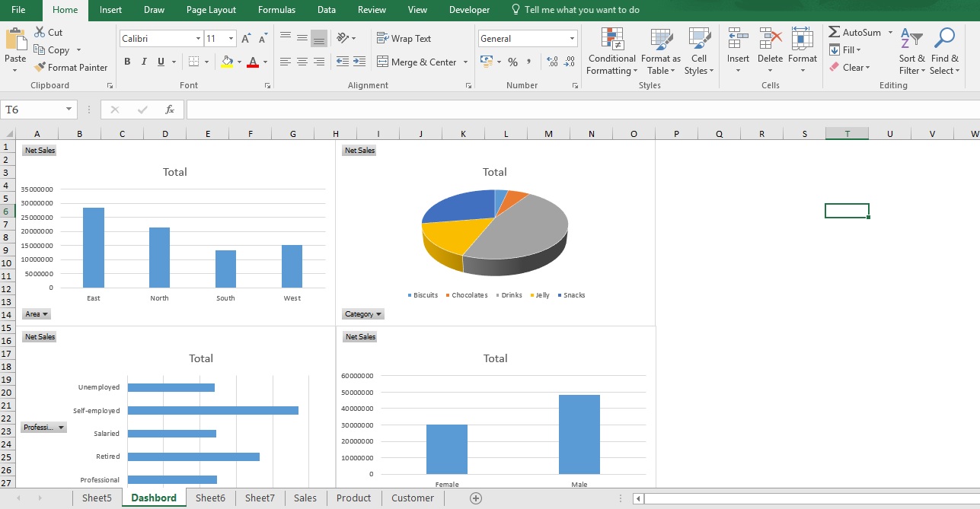Apply Percent Style format
980x509 pixels.
coord(512,62)
